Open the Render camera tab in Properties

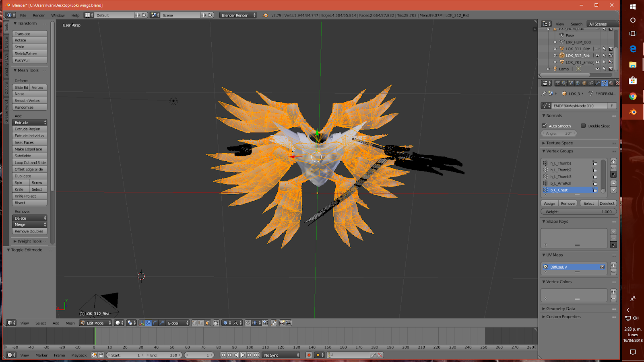click(557, 83)
